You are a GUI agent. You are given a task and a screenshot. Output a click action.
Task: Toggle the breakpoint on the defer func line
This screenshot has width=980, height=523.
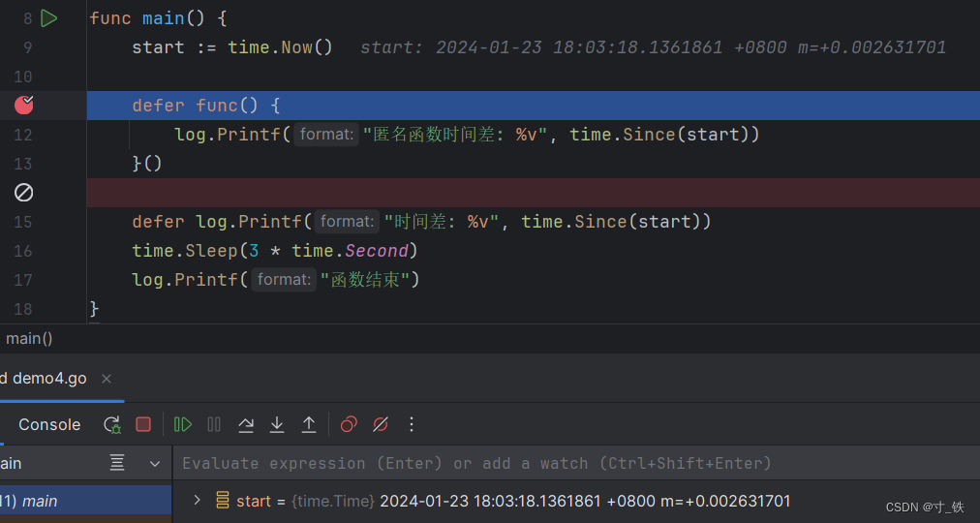click(24, 106)
